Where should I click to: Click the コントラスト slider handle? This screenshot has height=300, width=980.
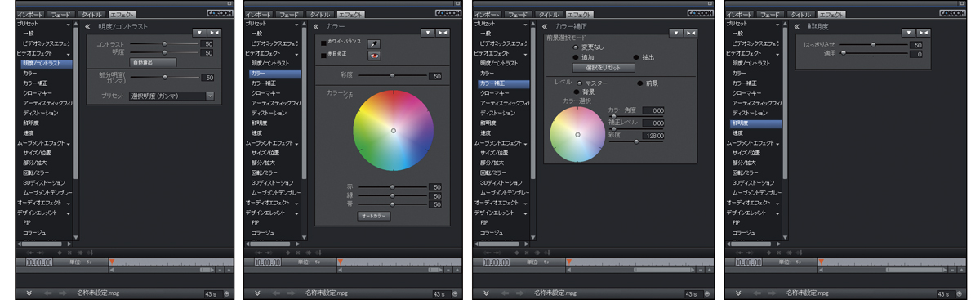pos(164,43)
